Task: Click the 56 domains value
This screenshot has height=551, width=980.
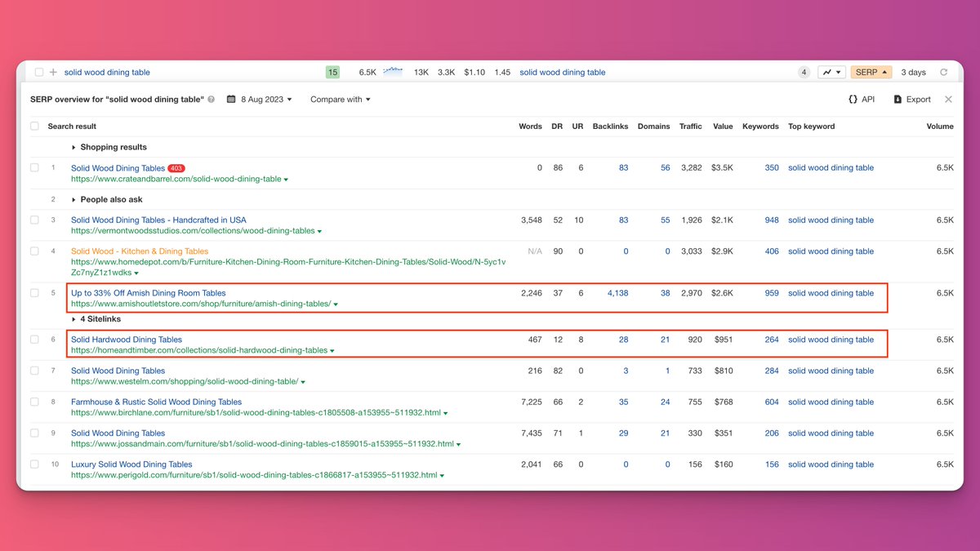Action: pyautogui.click(x=665, y=168)
